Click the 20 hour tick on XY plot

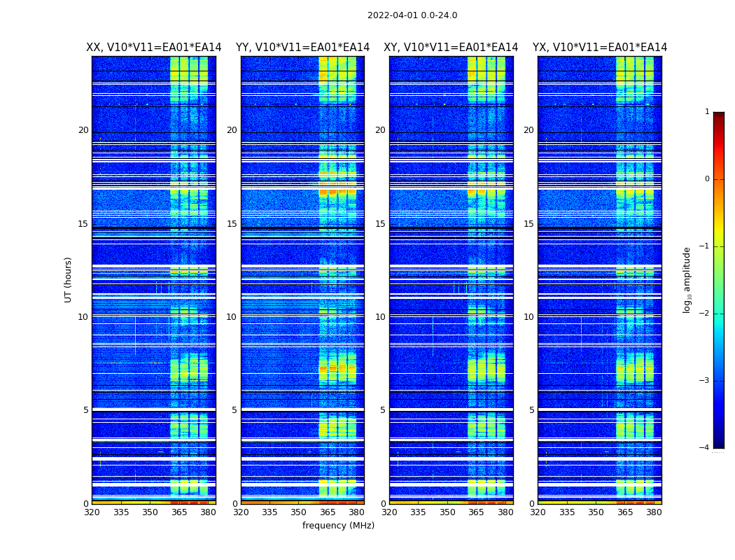click(380, 130)
